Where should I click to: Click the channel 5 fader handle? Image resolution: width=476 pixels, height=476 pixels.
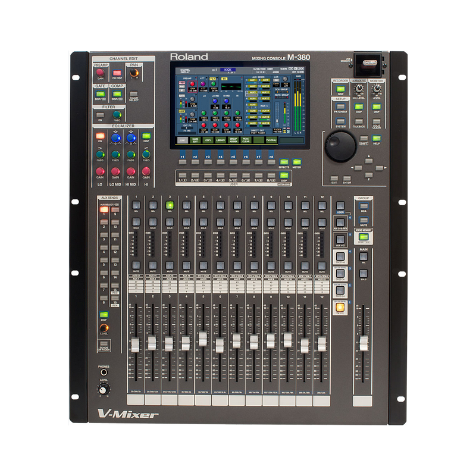tap(202, 339)
